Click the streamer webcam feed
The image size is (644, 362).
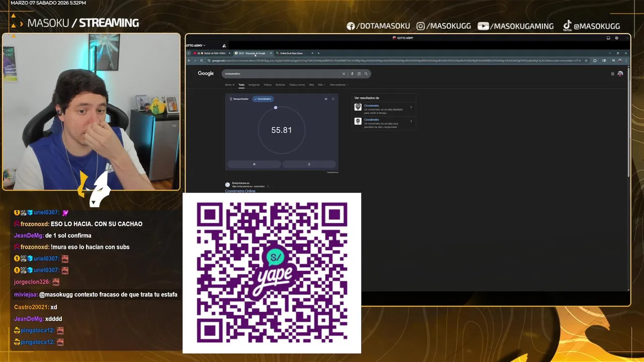click(91, 112)
